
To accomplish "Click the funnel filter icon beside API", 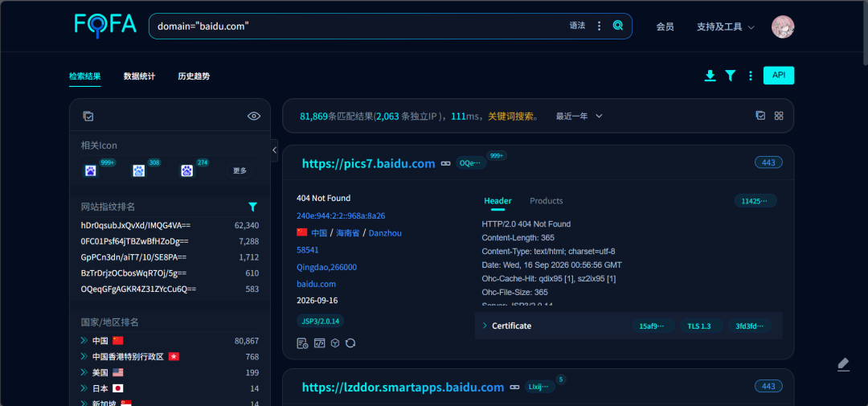I will [x=731, y=76].
